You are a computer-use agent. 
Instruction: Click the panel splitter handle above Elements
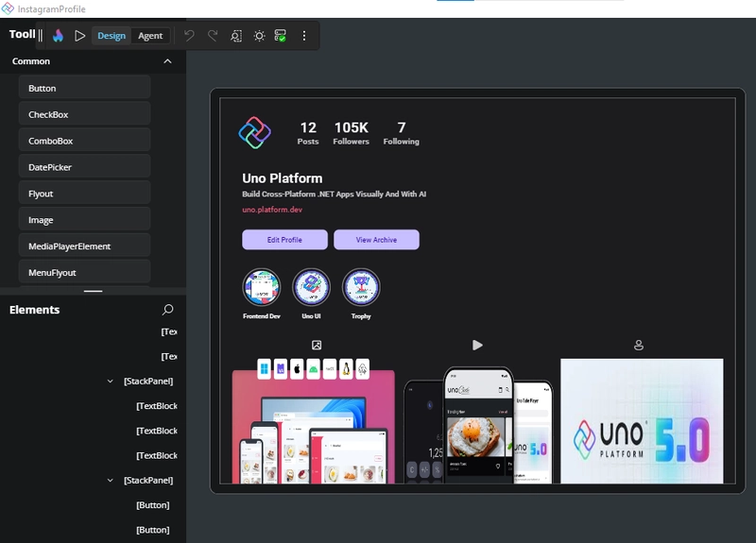(x=93, y=291)
